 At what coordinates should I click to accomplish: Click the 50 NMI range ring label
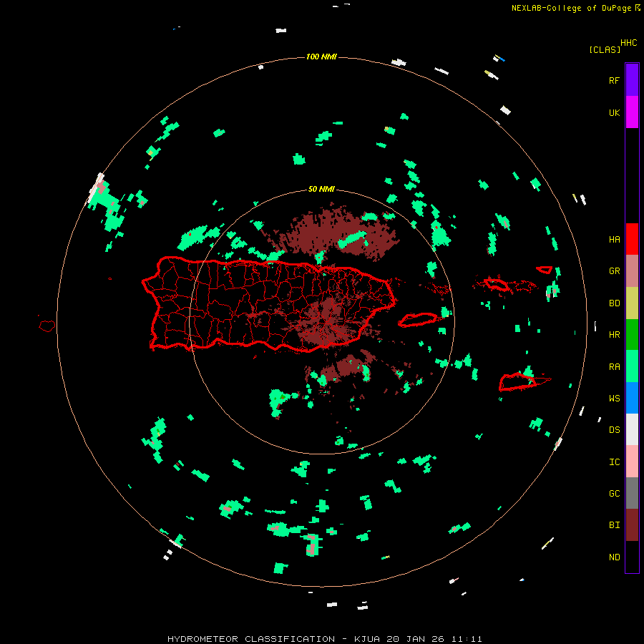click(x=321, y=189)
